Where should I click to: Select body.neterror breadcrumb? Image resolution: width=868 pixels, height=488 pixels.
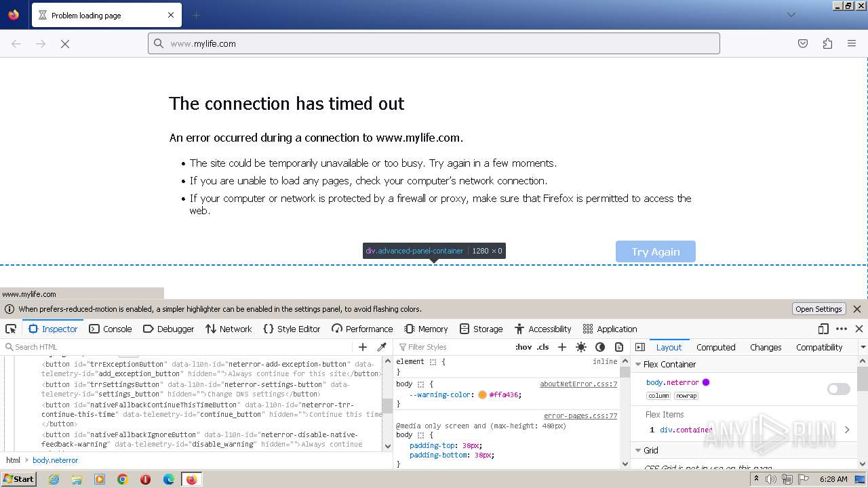click(56, 460)
